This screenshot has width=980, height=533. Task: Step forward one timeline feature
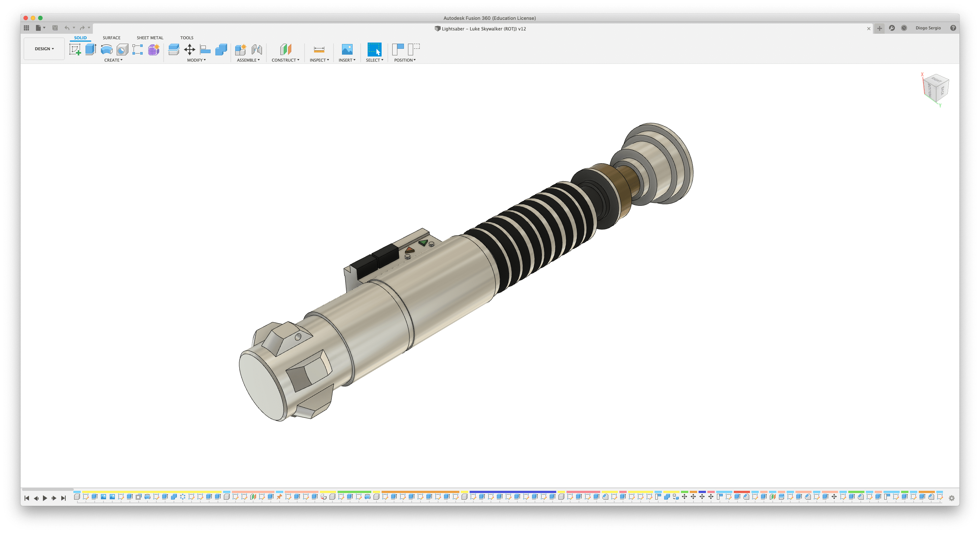point(54,498)
